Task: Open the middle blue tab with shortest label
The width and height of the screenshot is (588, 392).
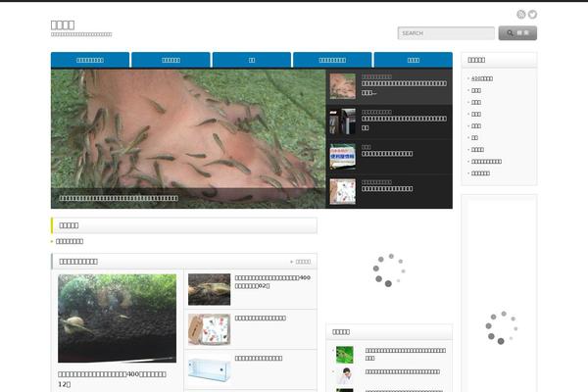Action: (252, 60)
